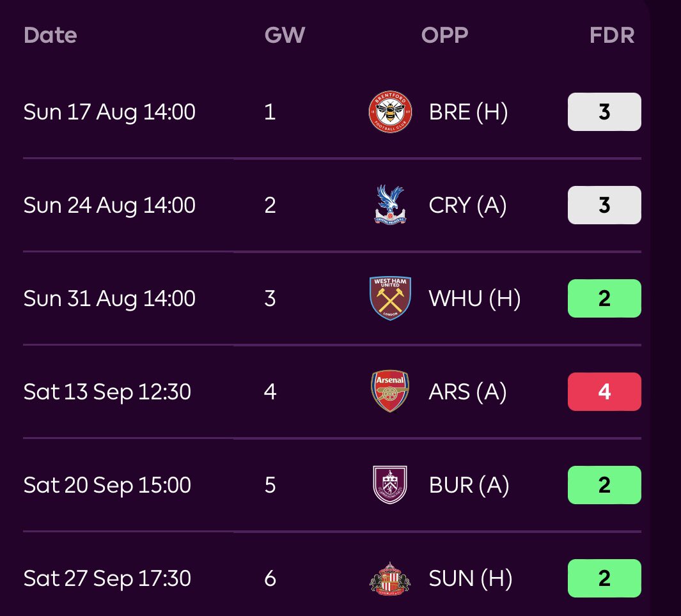Select the grey FDR 3 badge for Brentford

point(604,112)
